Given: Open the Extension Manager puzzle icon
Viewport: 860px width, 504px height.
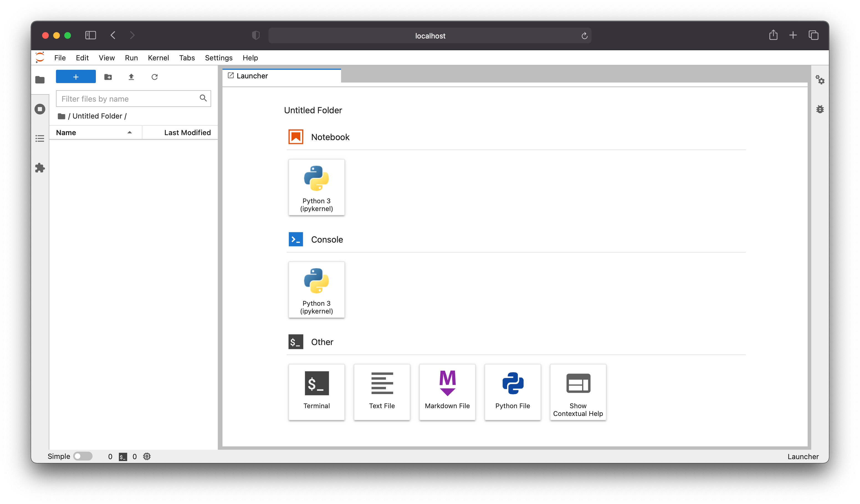Looking at the screenshot, I should click(40, 168).
